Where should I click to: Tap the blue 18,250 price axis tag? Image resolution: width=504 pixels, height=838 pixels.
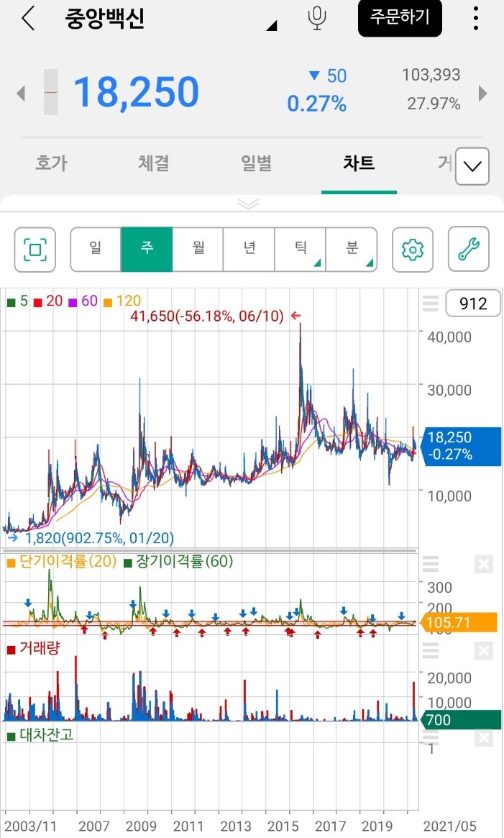click(x=462, y=446)
